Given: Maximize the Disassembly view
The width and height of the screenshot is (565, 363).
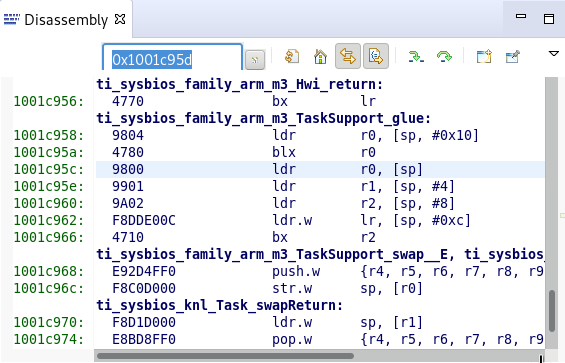Looking at the screenshot, I should pos(549,19).
